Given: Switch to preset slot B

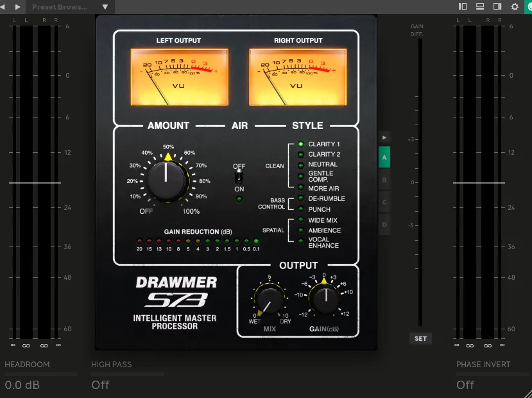Looking at the screenshot, I should (384, 179).
